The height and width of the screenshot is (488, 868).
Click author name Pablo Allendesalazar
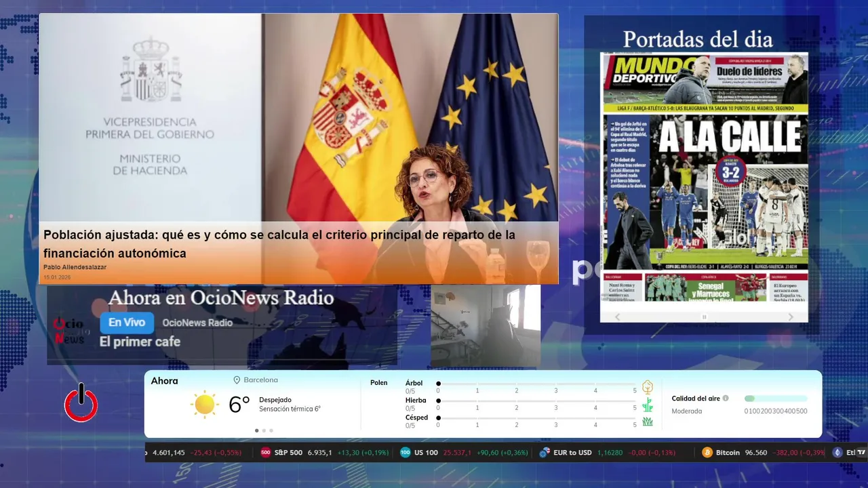tap(75, 267)
